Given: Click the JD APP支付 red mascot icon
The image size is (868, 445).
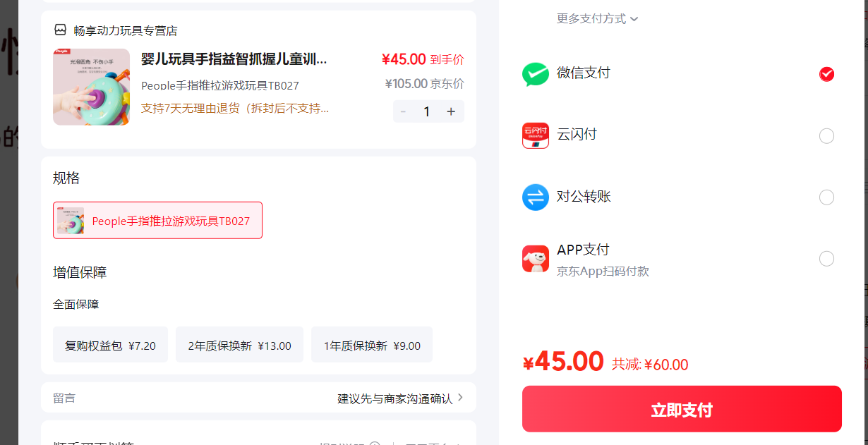Looking at the screenshot, I should click(x=536, y=259).
